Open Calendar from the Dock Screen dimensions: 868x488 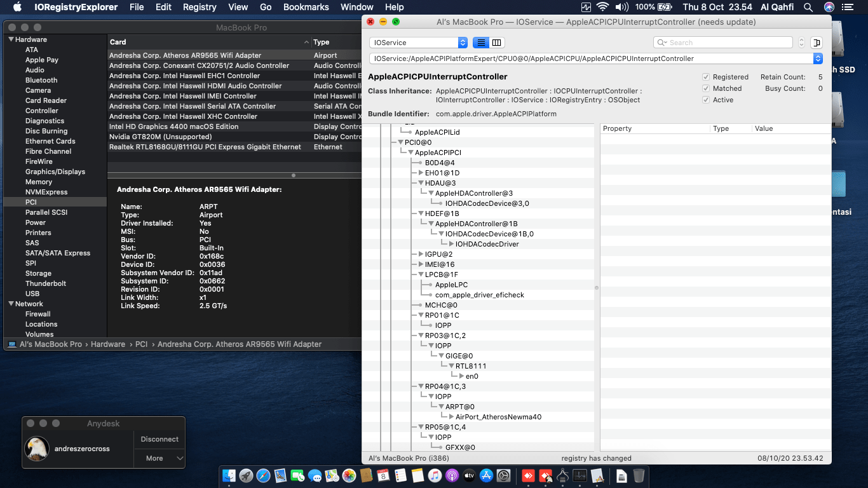383,475
